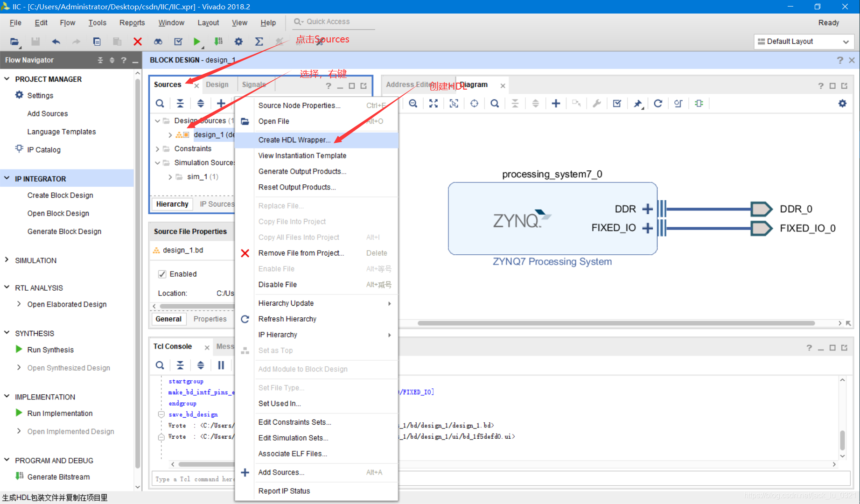Select the ZYNQ7 Processing System block
Screen dimensions: 860x504
click(x=552, y=218)
